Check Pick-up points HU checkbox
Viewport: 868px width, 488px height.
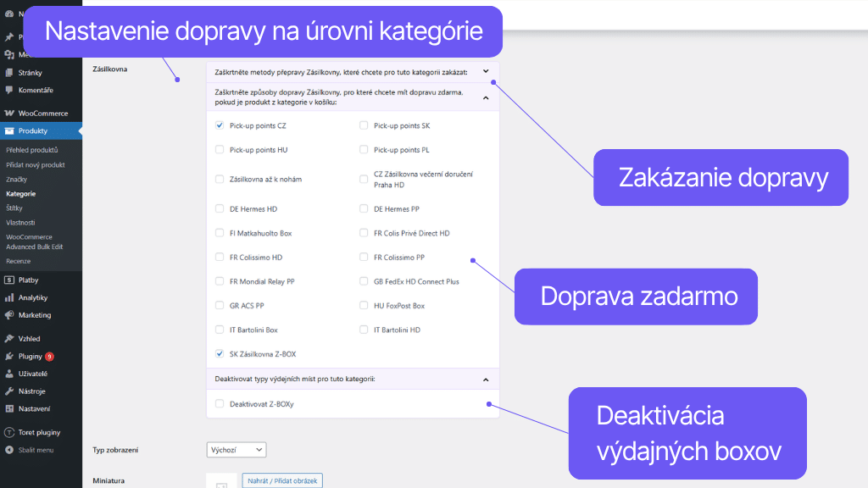click(220, 149)
